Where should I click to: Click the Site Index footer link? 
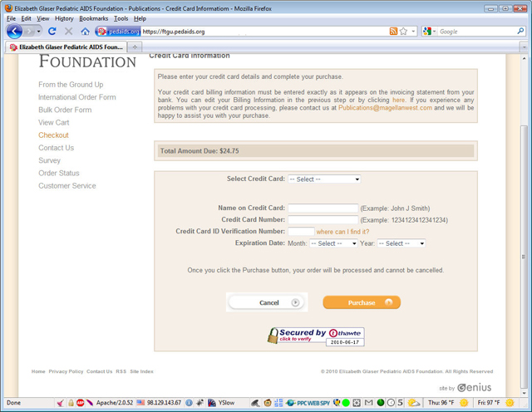pos(141,371)
